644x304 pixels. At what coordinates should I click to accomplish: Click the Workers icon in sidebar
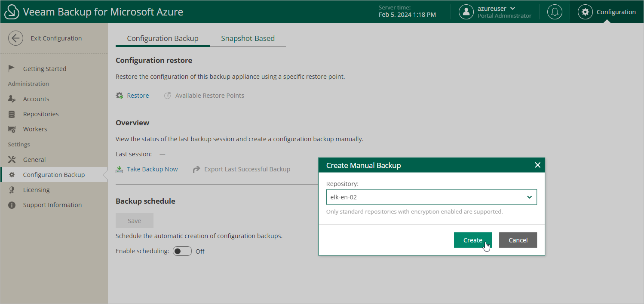[12, 129]
